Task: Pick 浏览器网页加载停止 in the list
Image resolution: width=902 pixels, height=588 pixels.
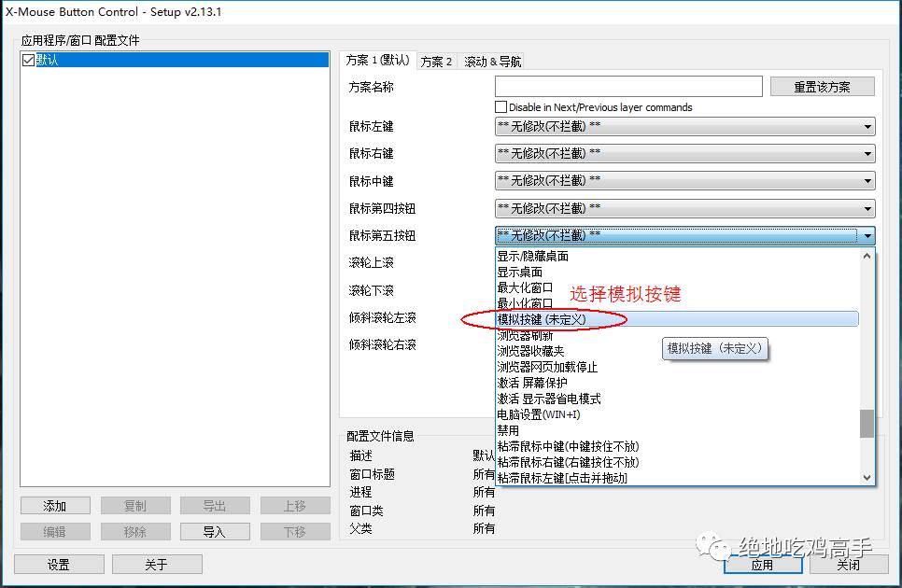Action: [547, 367]
